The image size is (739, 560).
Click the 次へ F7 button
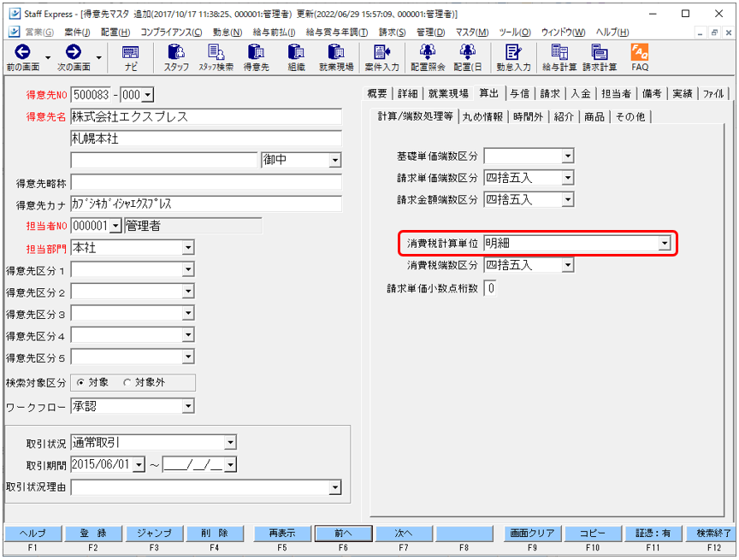(x=404, y=533)
